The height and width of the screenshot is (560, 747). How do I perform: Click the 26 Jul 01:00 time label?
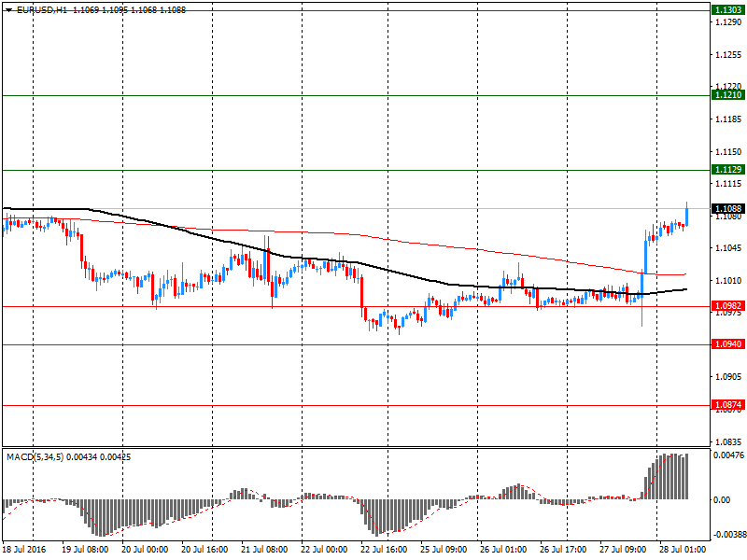503,550
